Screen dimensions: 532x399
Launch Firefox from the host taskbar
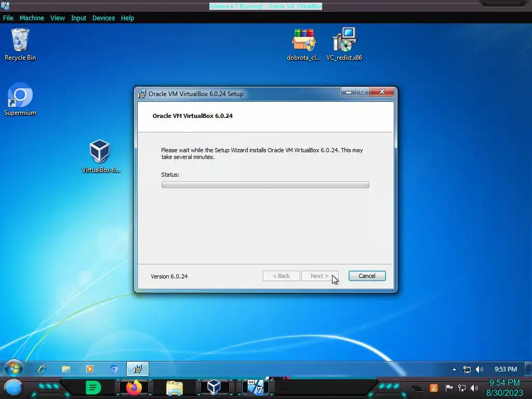coord(134,388)
